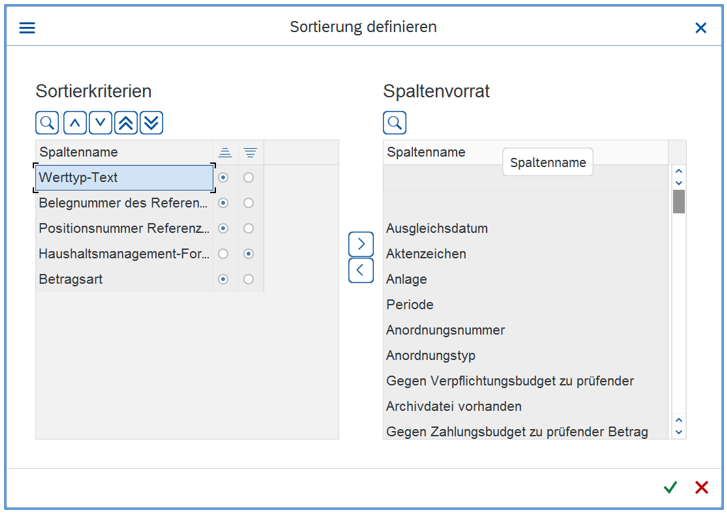Image resolution: width=727 pixels, height=514 pixels.
Task: Remove column from sort criteria arrow
Action: click(361, 270)
